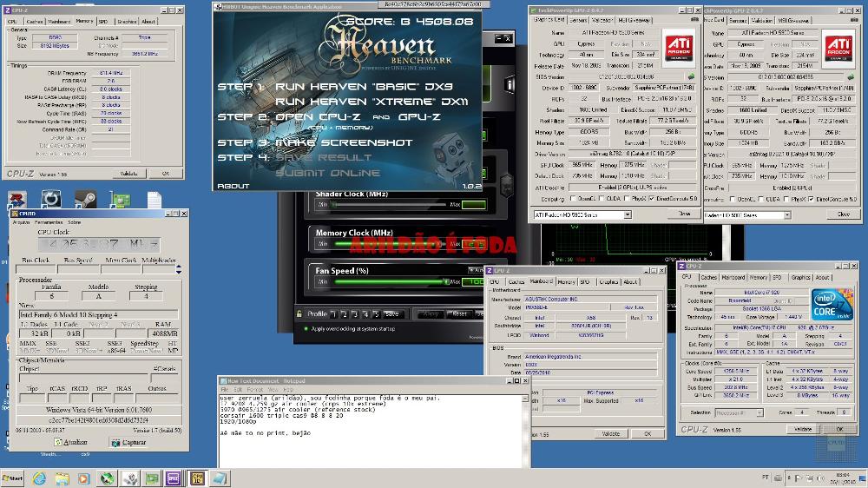Open the green circuit board desktop shortcut

(120, 200)
